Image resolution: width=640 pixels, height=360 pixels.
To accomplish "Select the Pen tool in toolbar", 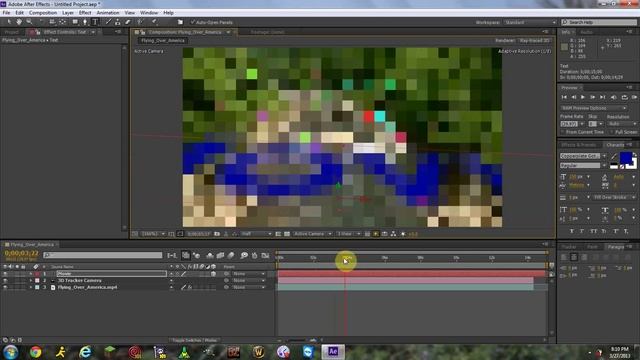I will [85, 22].
